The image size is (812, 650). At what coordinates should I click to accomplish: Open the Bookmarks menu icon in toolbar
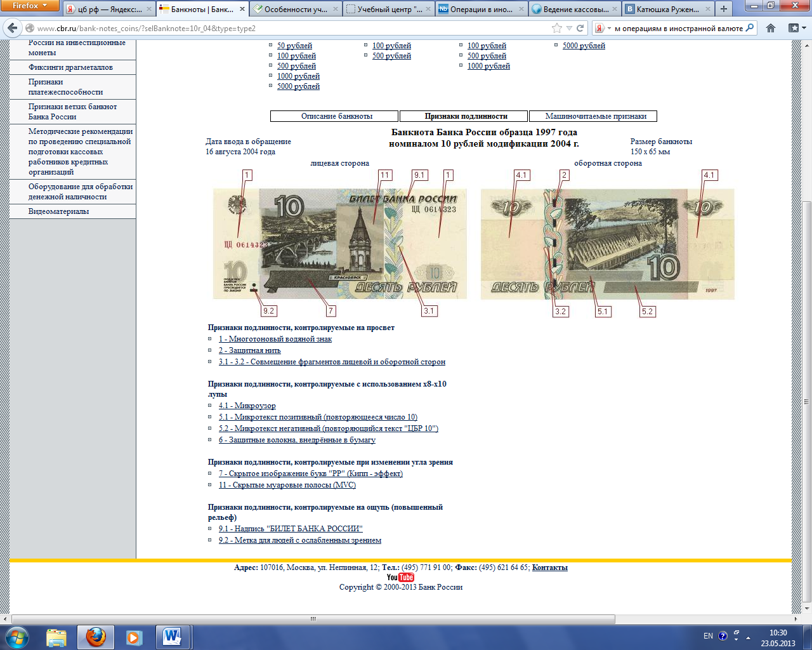pos(796,28)
